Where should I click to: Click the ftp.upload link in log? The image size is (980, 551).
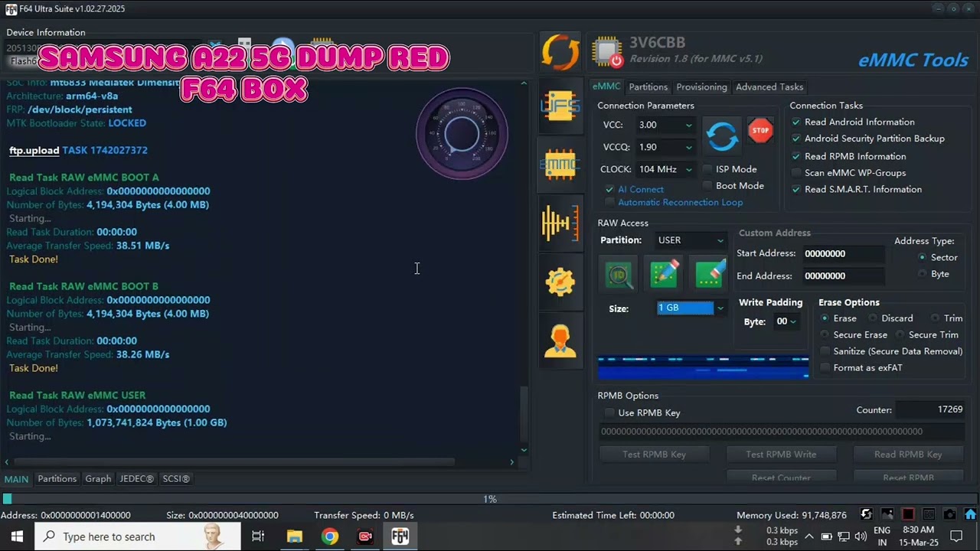34,151
